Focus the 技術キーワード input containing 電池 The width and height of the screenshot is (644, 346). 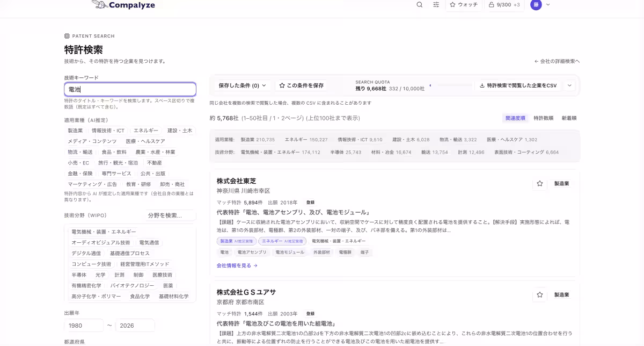pyautogui.click(x=130, y=89)
